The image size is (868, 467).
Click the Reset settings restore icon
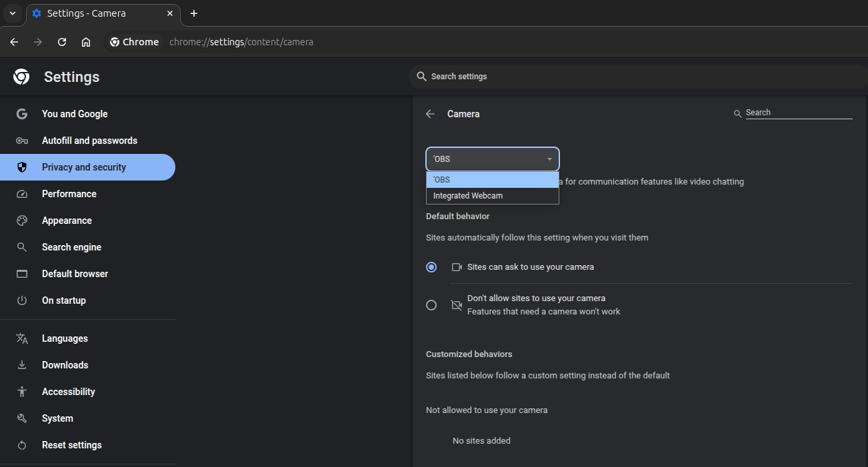pyautogui.click(x=22, y=445)
